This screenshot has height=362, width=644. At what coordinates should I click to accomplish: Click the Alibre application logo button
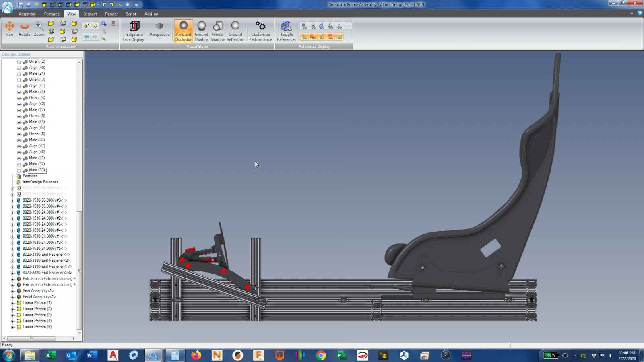(x=7, y=6)
